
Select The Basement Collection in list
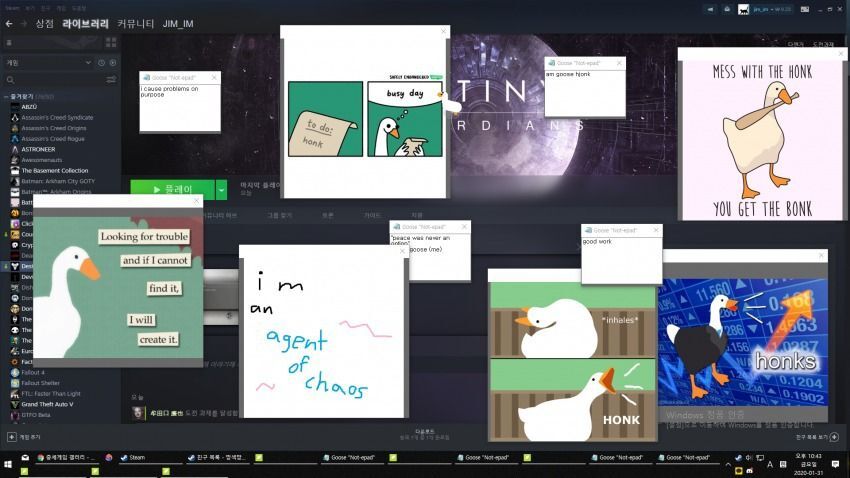tap(54, 171)
